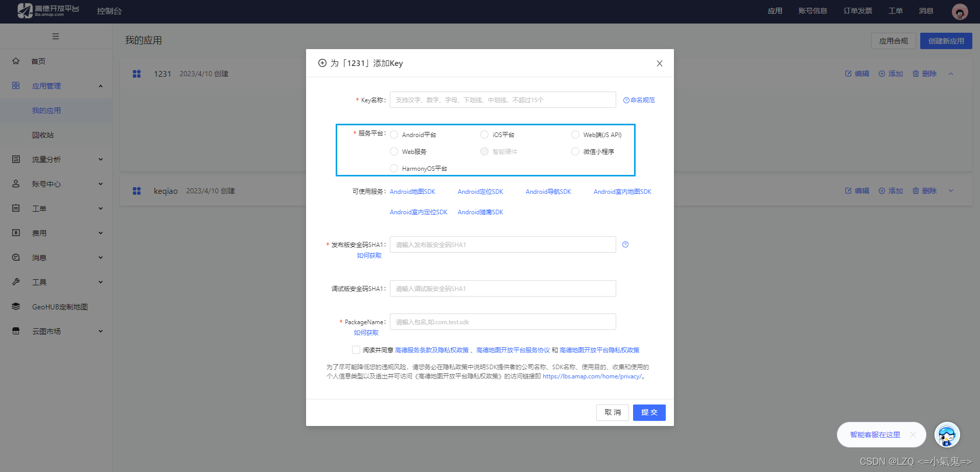Image resolution: width=980 pixels, height=472 pixels.
Task: Select the Web服务 radio button
Action: (x=394, y=151)
